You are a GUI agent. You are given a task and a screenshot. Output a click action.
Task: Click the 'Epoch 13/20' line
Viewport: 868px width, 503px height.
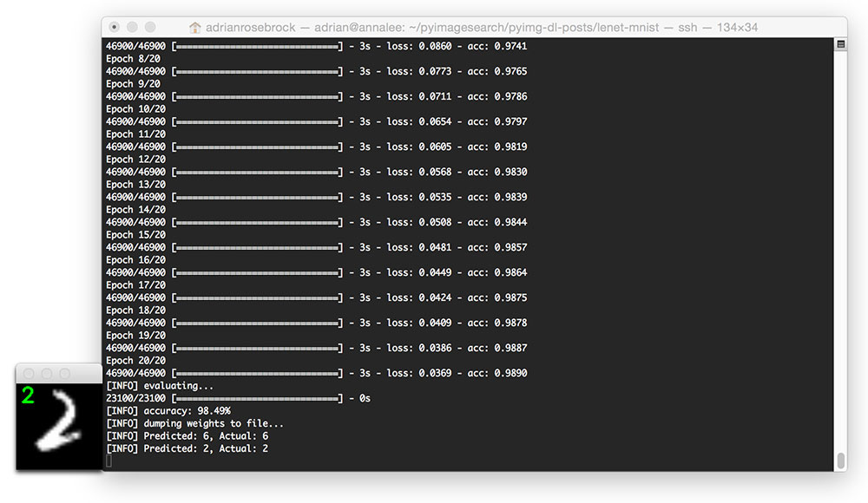[135, 184]
